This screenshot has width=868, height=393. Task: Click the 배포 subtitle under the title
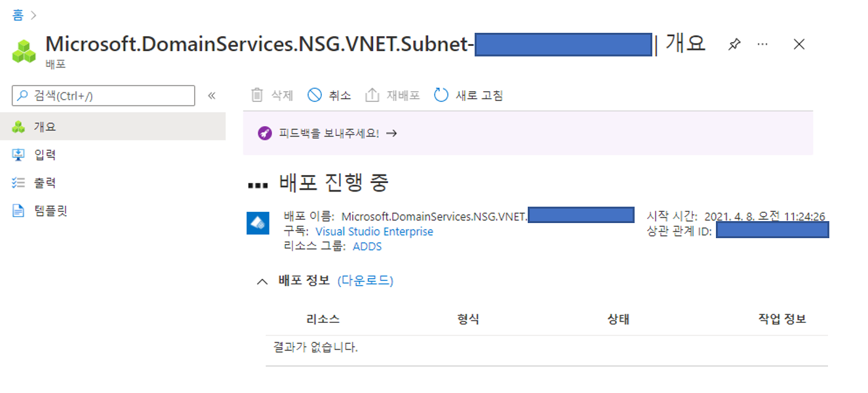55,64
